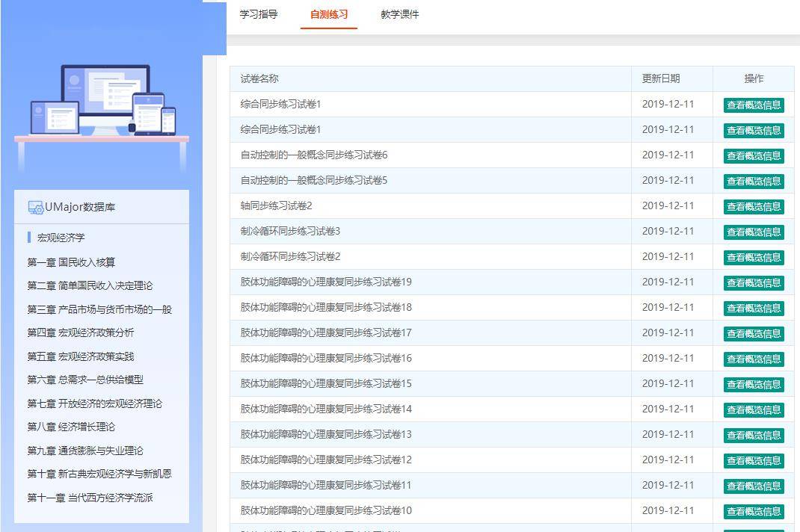This screenshot has height=532, width=800.
Task: Open 第四章 宏观经济政策分析 chapter
Action: click(x=81, y=332)
